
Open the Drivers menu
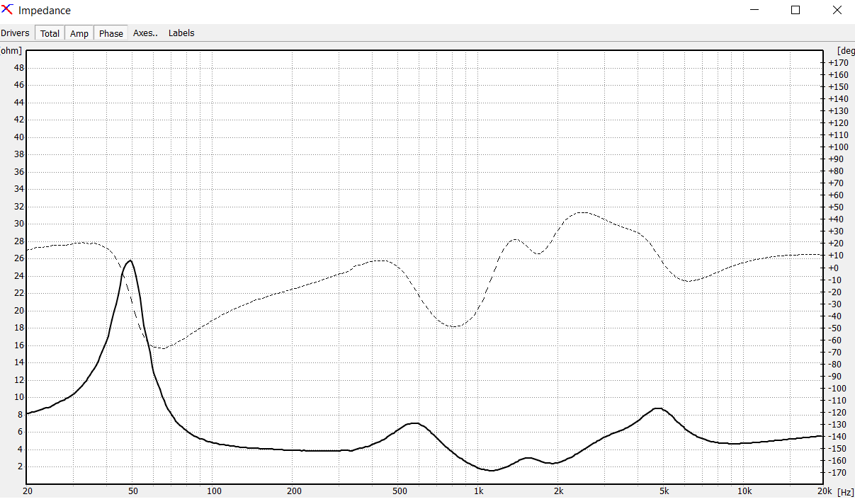pyautogui.click(x=15, y=33)
